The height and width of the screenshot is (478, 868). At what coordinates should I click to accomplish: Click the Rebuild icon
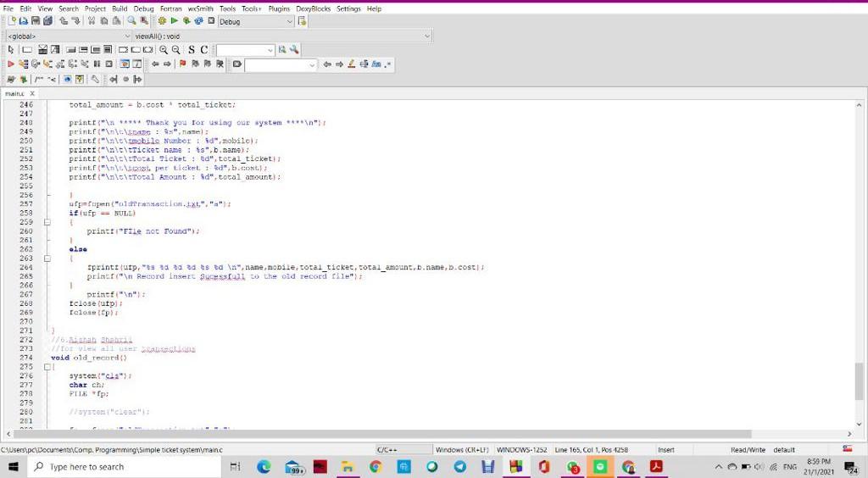coord(198,21)
